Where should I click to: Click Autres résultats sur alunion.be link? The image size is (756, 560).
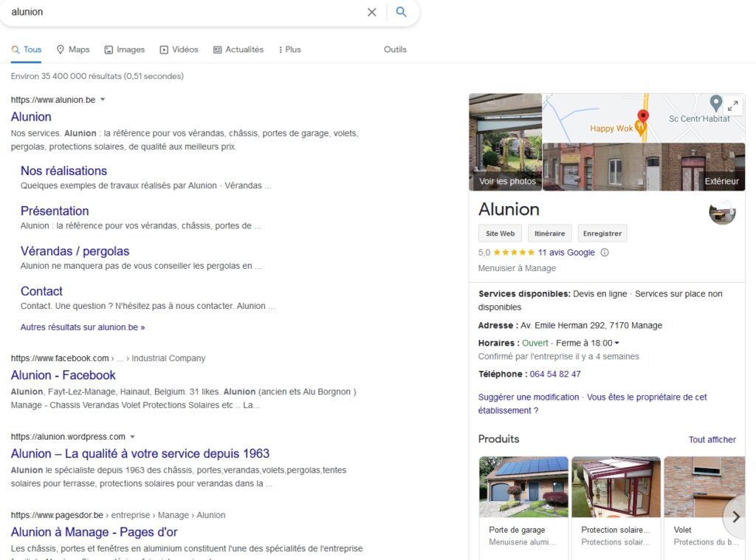tap(83, 327)
